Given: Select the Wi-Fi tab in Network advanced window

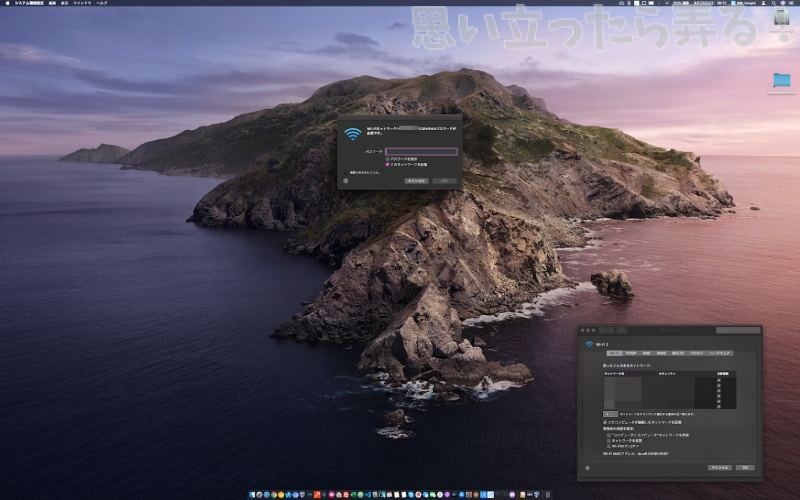Looking at the screenshot, I should 614,353.
